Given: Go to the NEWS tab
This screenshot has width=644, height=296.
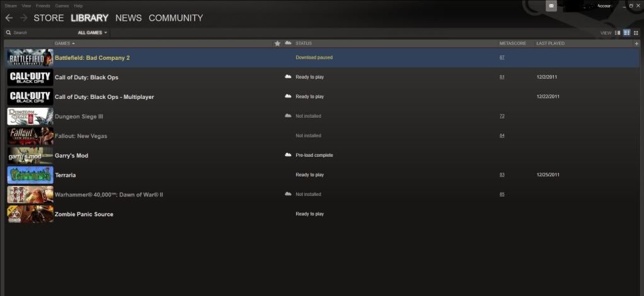Looking at the screenshot, I should [129, 18].
